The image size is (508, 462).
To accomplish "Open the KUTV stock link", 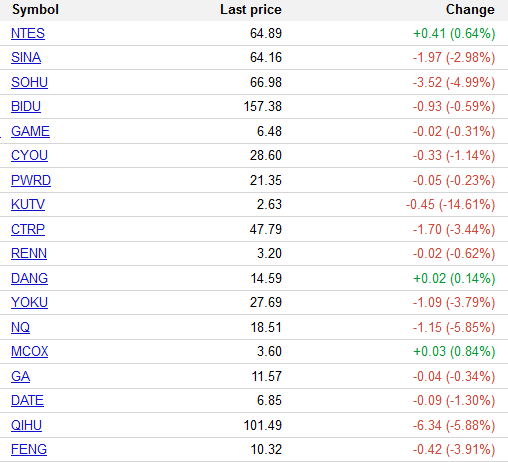I will [28, 205].
